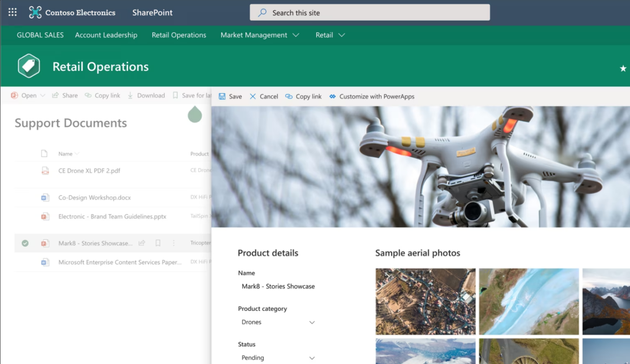Click share icon on Mark8 row
Image resolution: width=630 pixels, height=364 pixels.
tap(142, 243)
